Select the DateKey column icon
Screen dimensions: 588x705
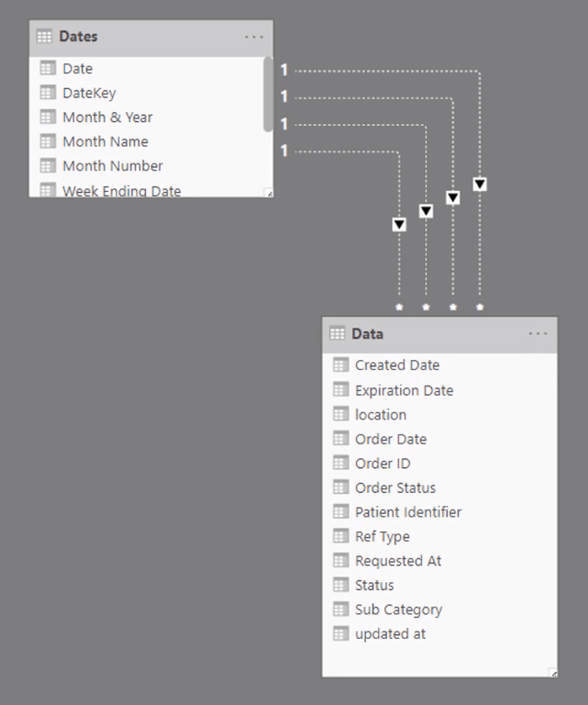[x=48, y=93]
